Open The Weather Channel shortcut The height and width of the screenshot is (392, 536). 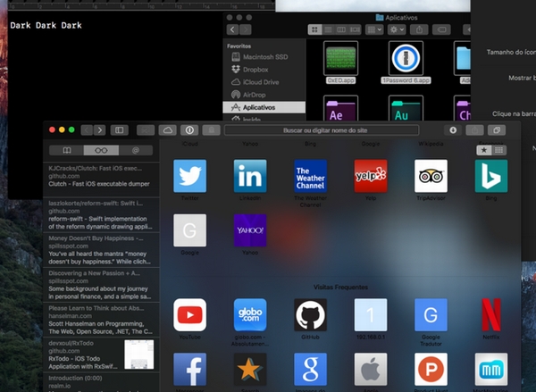click(x=310, y=176)
